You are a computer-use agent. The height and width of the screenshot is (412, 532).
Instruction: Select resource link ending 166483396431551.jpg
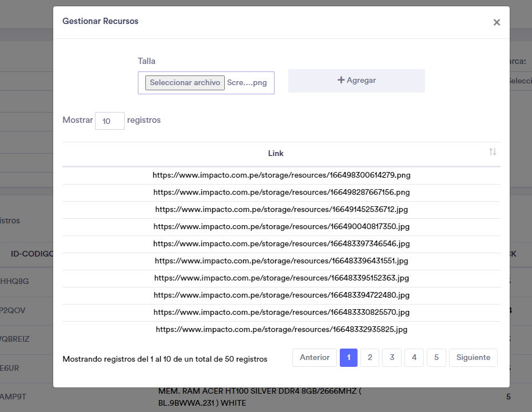(x=281, y=261)
